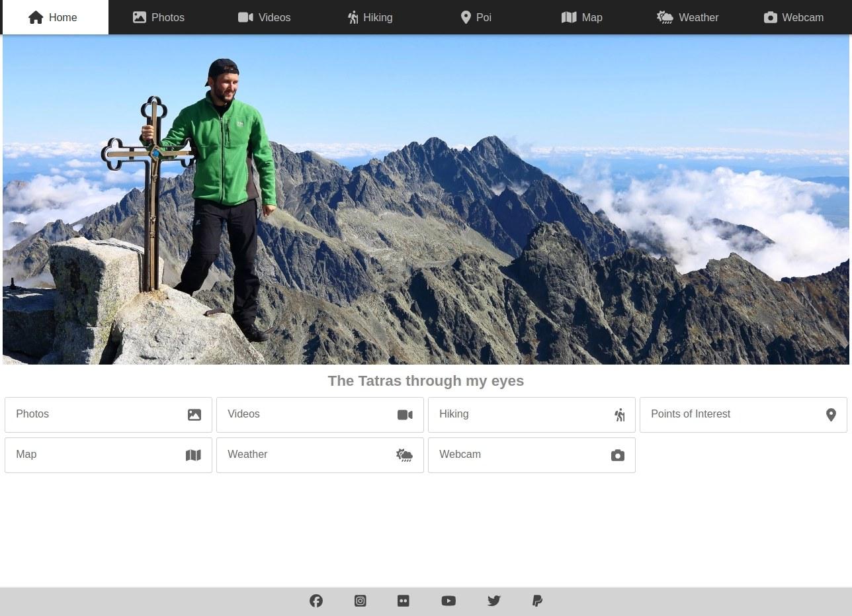Click the camcorder icon on Videos card

[405, 415]
